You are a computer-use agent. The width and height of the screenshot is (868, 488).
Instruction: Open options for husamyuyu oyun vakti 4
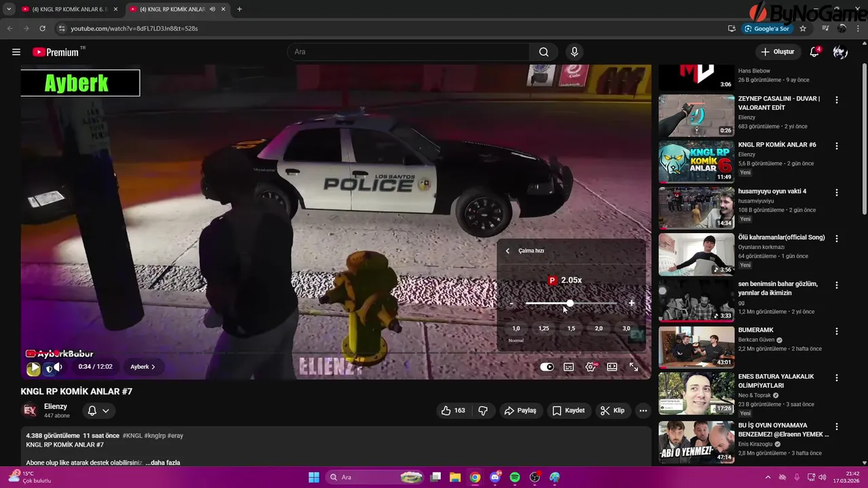coord(836,192)
